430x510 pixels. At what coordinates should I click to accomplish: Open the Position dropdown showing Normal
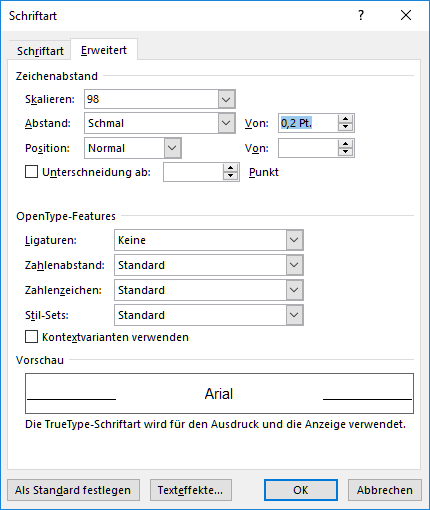point(172,148)
